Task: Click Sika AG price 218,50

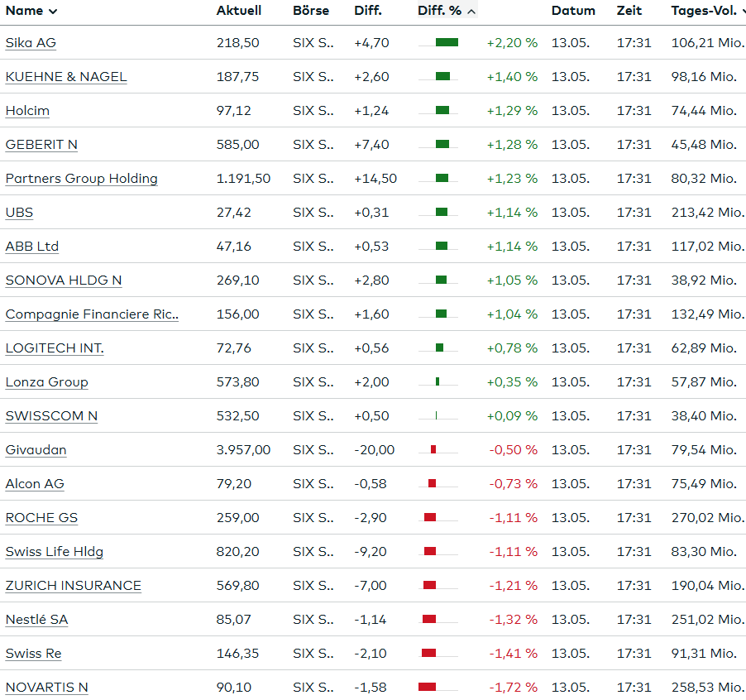Action: coord(238,43)
